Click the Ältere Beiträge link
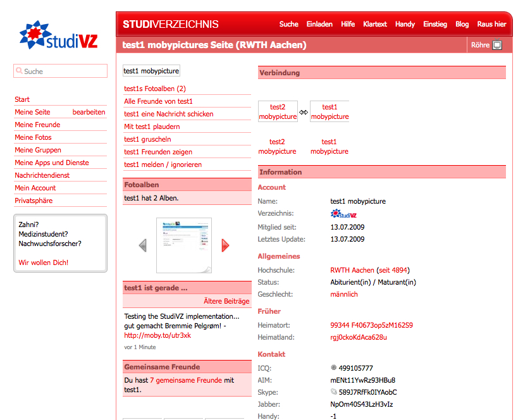The width and height of the screenshot is (530, 420). [226, 301]
